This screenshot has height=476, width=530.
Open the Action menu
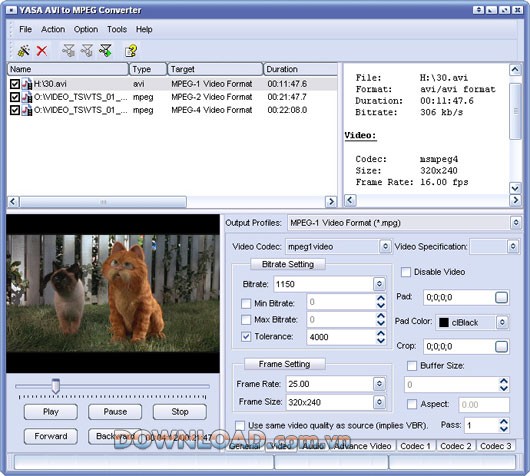(x=53, y=29)
